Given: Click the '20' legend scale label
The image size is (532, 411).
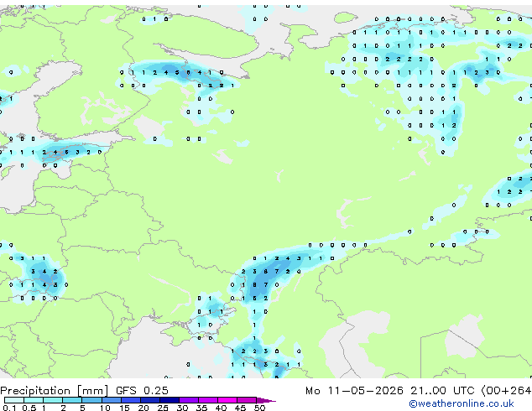Looking at the screenshot, I should tap(143, 408).
